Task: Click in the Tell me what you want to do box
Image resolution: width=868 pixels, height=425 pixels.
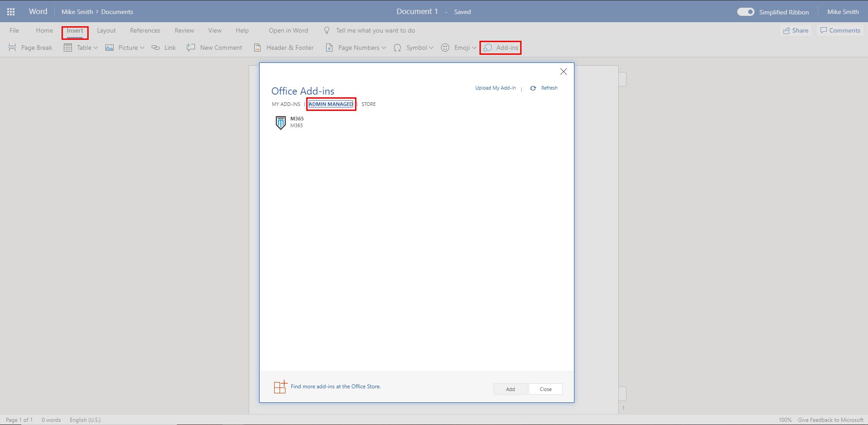Action: (x=375, y=30)
